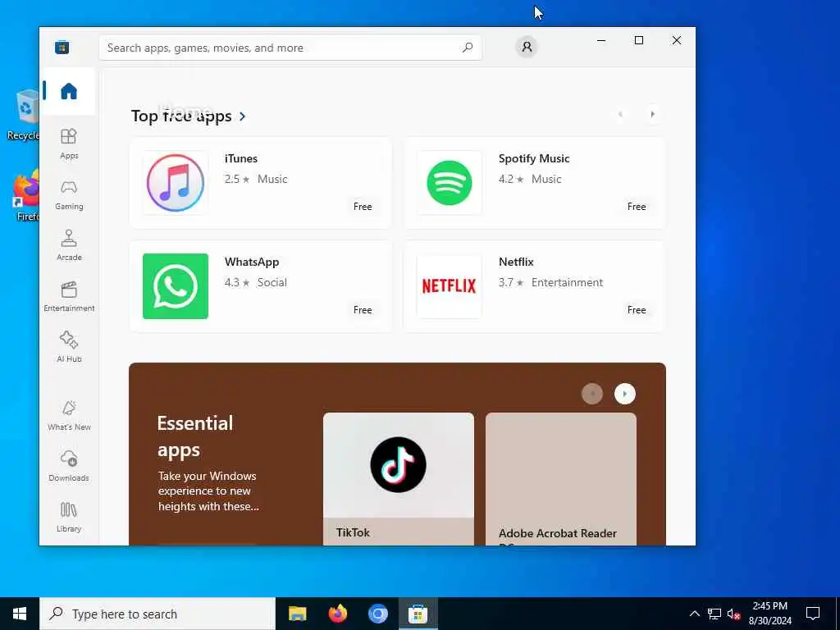The width and height of the screenshot is (840, 630).
Task: Open the taskbar clock and date
Action: [x=769, y=614]
